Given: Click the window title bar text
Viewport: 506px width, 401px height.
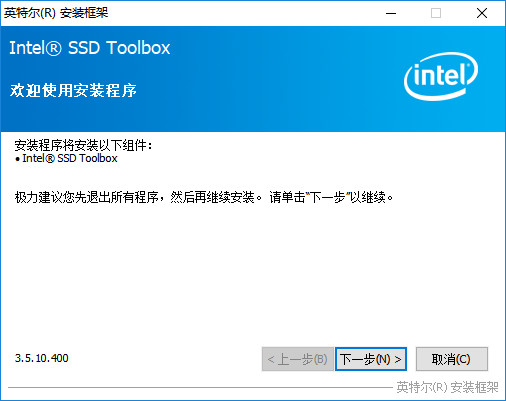Looking at the screenshot, I should (x=56, y=13).
